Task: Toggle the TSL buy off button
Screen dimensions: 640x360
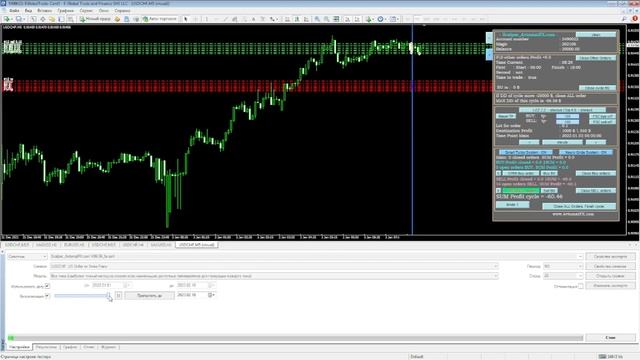Action: [x=602, y=116]
